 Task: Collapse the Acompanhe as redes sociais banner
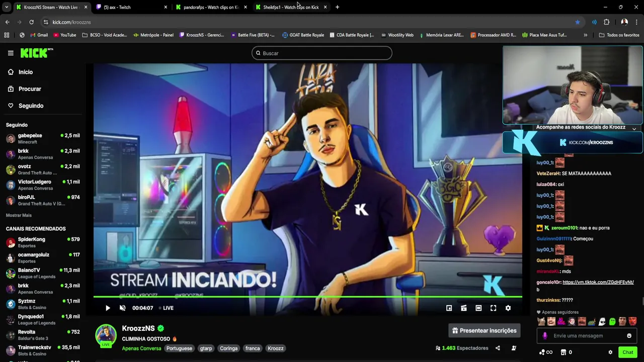(634, 128)
